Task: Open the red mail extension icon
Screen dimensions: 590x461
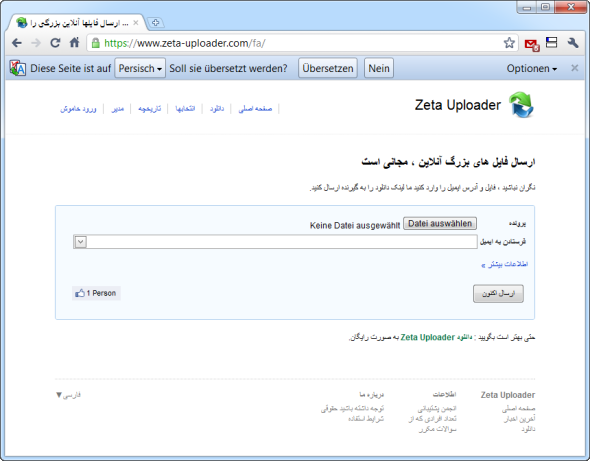Action: click(x=532, y=44)
